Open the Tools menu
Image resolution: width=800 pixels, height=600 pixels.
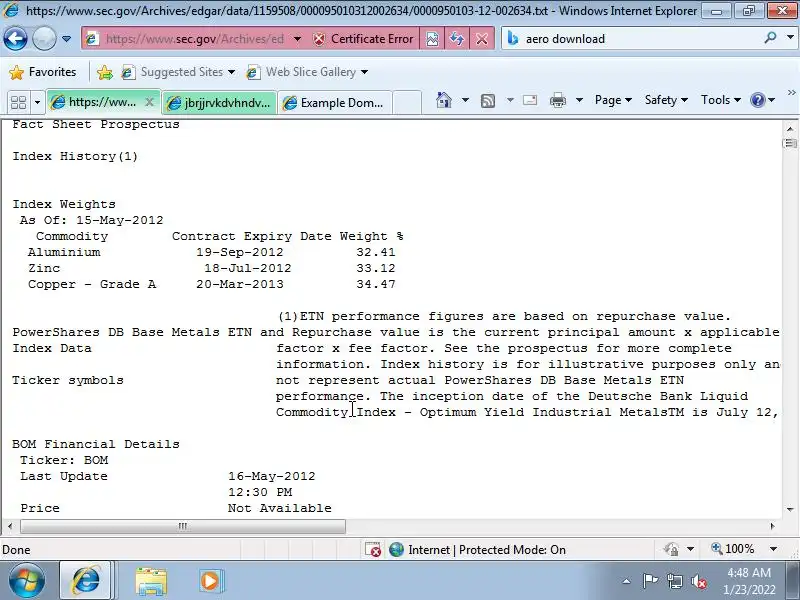pyautogui.click(x=720, y=100)
